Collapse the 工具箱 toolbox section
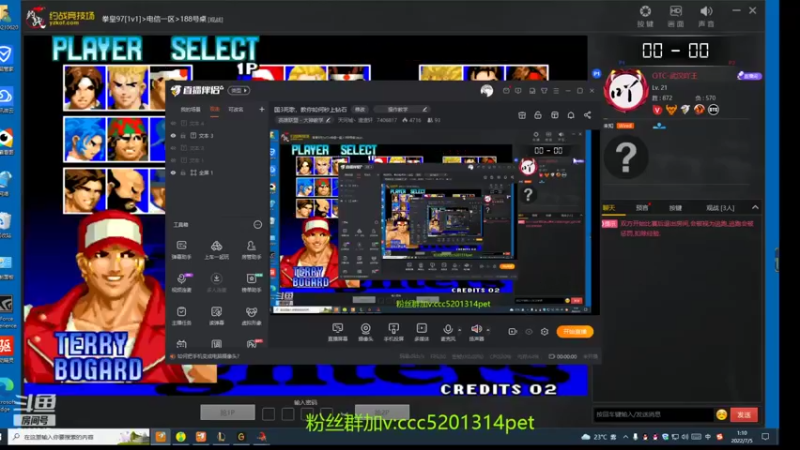 click(x=258, y=224)
